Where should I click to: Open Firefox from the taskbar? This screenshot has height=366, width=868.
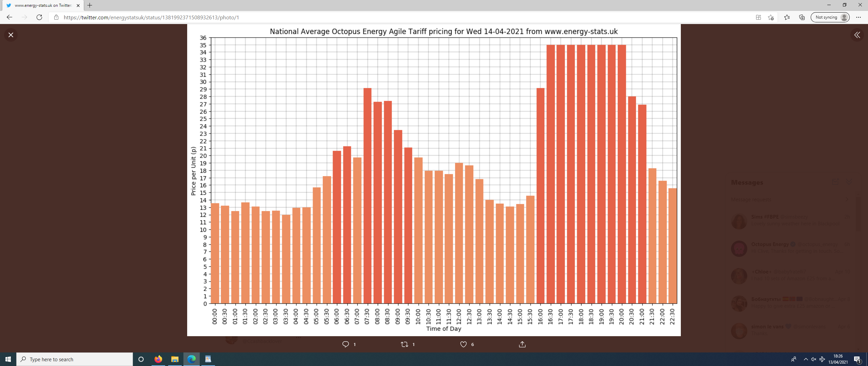158,359
